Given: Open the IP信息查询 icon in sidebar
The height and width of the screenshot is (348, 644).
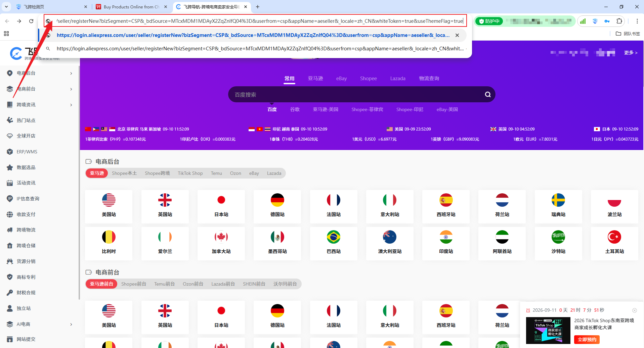Looking at the screenshot, I should coord(10,199).
